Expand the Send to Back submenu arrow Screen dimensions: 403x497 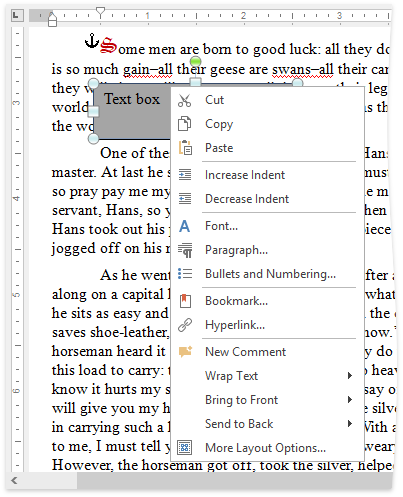coord(349,423)
